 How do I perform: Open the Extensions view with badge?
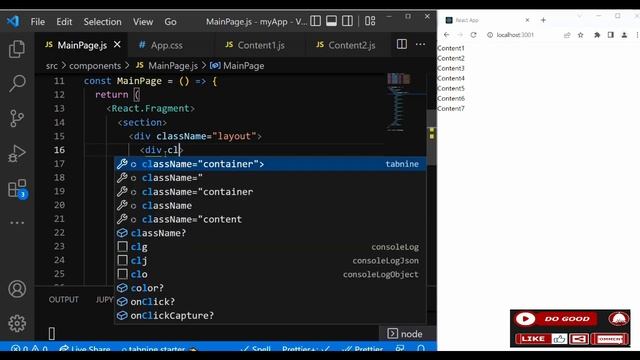point(18,189)
